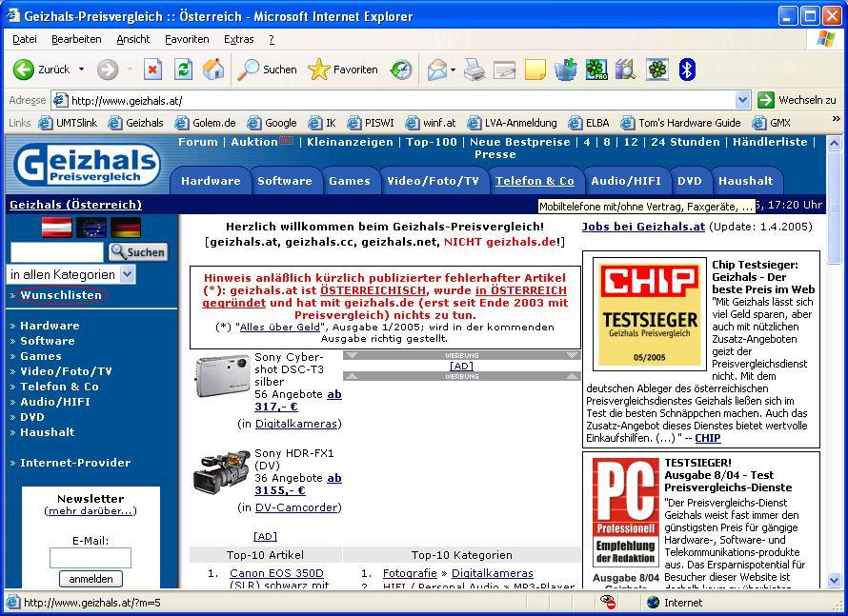Click the mail envelope icon
Screen dimensions: 848x616
pos(437,70)
